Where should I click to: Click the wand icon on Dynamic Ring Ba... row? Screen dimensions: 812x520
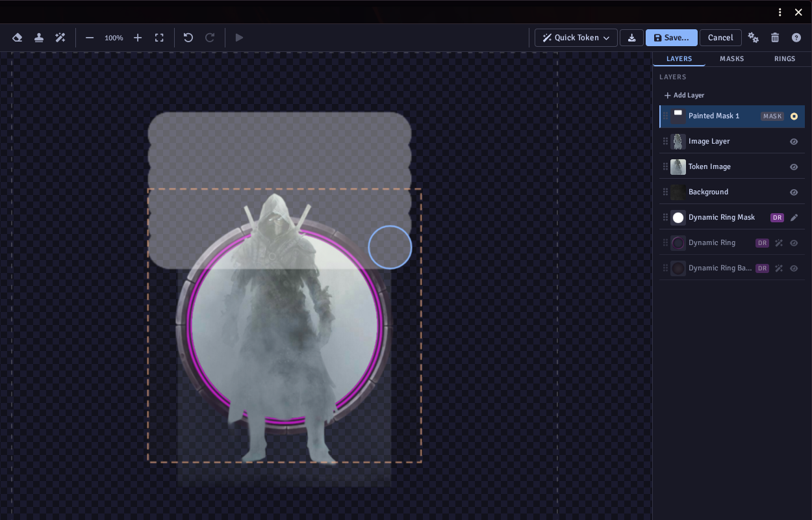[x=779, y=268]
